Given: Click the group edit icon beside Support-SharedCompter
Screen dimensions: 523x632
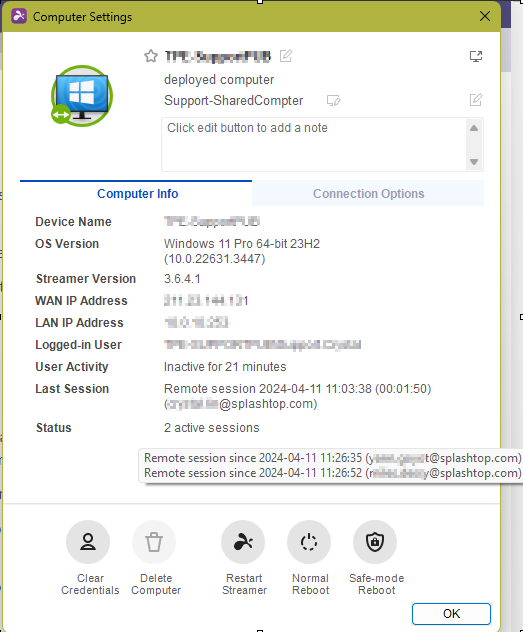Looking at the screenshot, I should (333, 100).
